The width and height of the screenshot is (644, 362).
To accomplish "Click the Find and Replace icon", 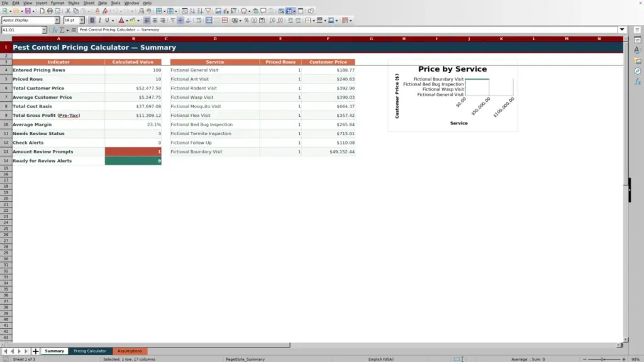I will (141, 11).
